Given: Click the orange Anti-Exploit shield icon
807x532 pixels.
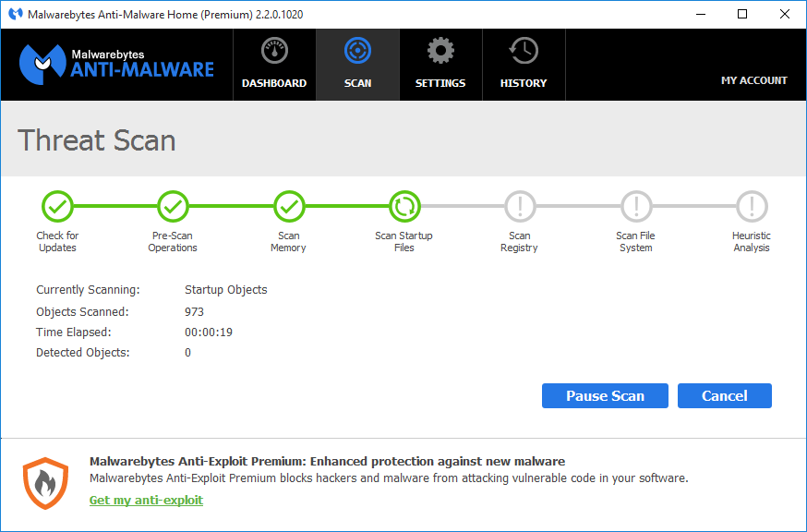Looking at the screenshot, I should point(45,481).
